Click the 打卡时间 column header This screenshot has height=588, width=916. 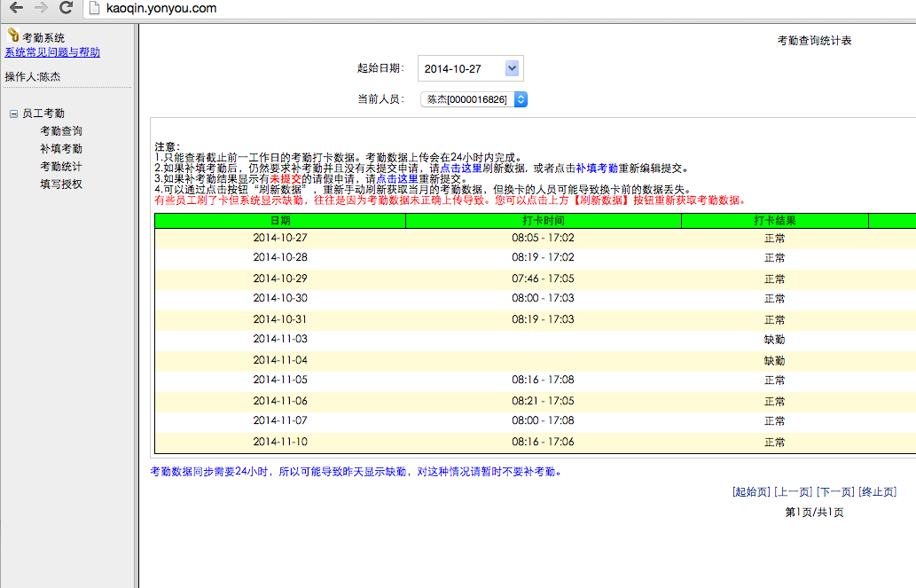click(x=544, y=221)
